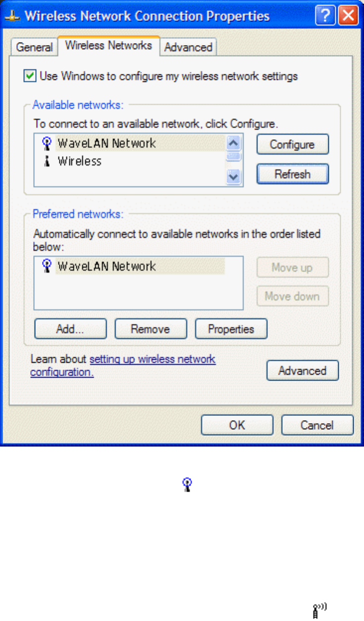
Task: Close the dialog with the red X
Action: (x=349, y=15)
